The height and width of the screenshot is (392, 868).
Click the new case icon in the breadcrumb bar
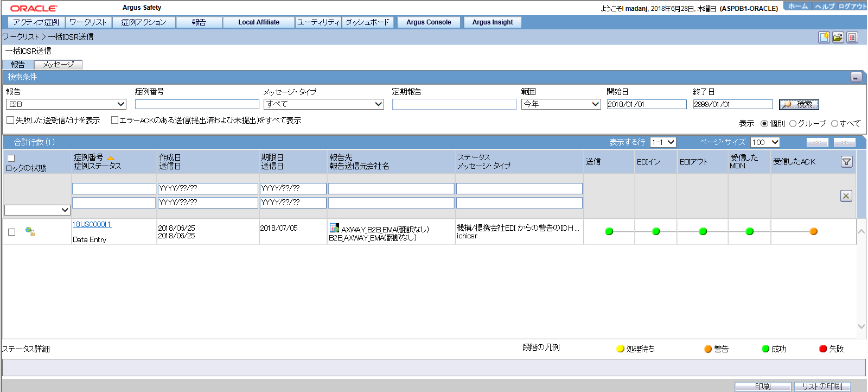pyautogui.click(x=824, y=37)
